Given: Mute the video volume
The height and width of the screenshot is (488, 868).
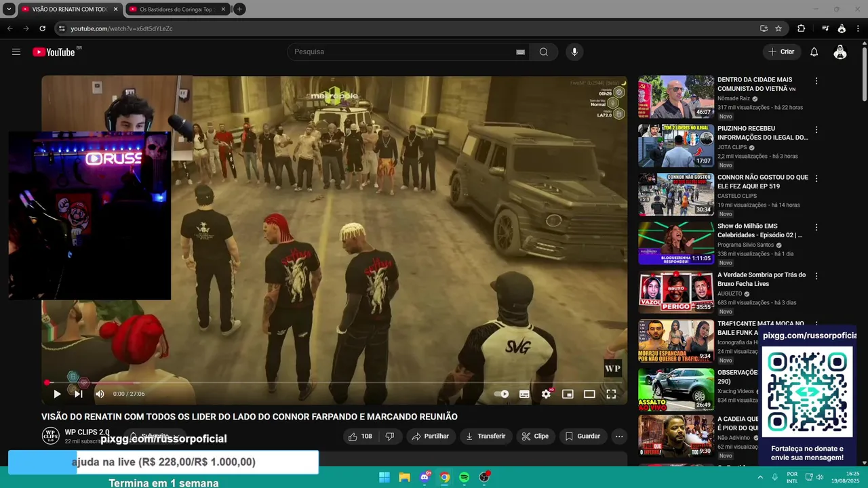Looking at the screenshot, I should (x=100, y=394).
